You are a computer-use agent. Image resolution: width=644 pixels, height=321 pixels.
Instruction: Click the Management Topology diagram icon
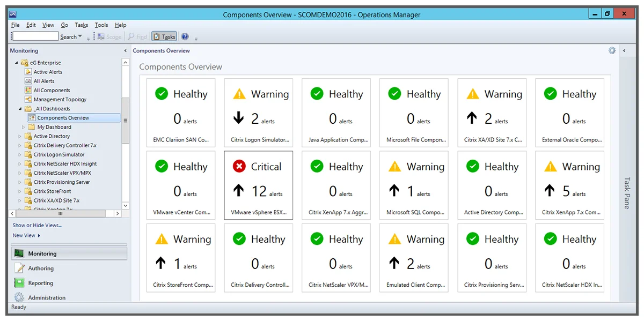click(x=29, y=99)
